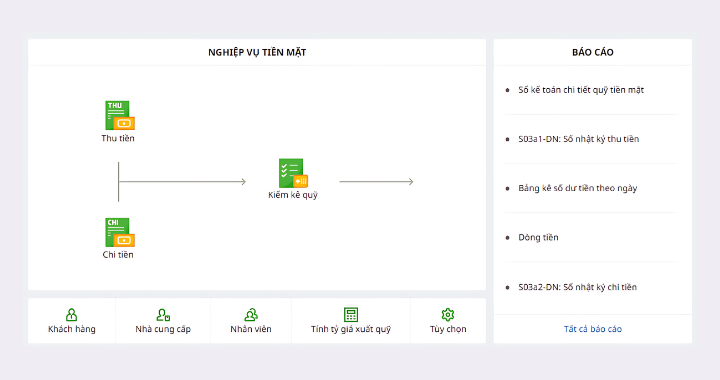The image size is (720, 380).
Task: Click the Tính tỷ giá xuất quỹ calculator icon
Action: [351, 314]
